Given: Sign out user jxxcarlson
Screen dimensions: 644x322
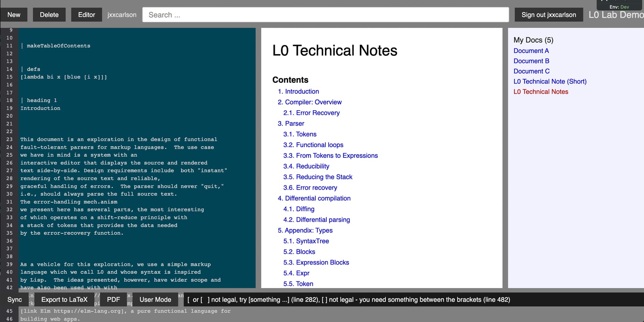Looking at the screenshot, I should pos(548,14).
